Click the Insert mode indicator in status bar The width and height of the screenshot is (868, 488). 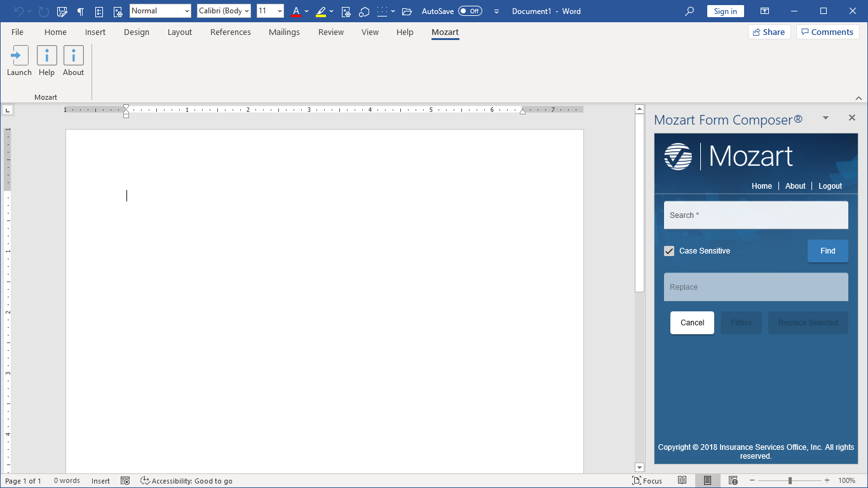click(100, 481)
